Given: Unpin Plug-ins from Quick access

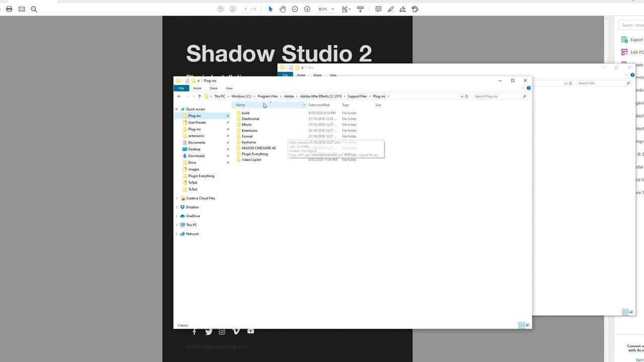Looking at the screenshot, I should (228, 116).
